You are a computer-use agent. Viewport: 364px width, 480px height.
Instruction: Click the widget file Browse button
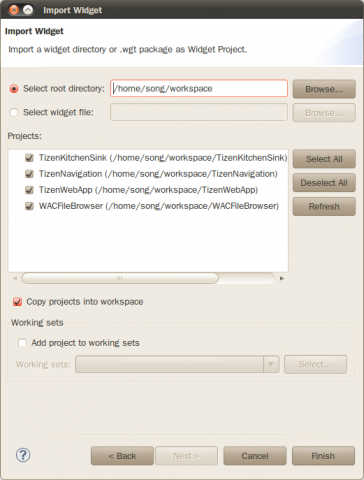click(324, 113)
